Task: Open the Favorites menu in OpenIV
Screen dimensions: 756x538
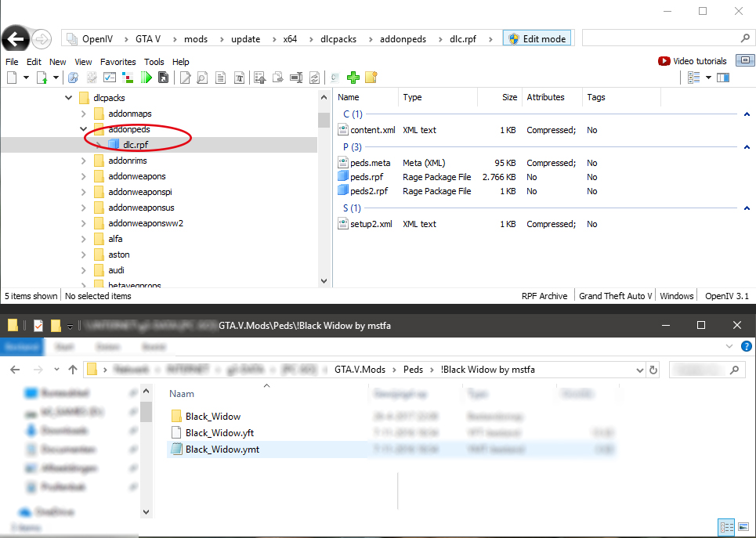Action: click(118, 62)
